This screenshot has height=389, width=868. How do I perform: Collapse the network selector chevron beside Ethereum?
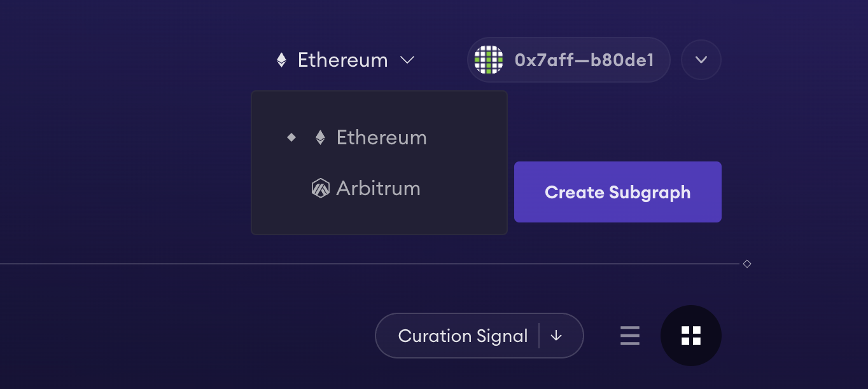[x=407, y=60]
